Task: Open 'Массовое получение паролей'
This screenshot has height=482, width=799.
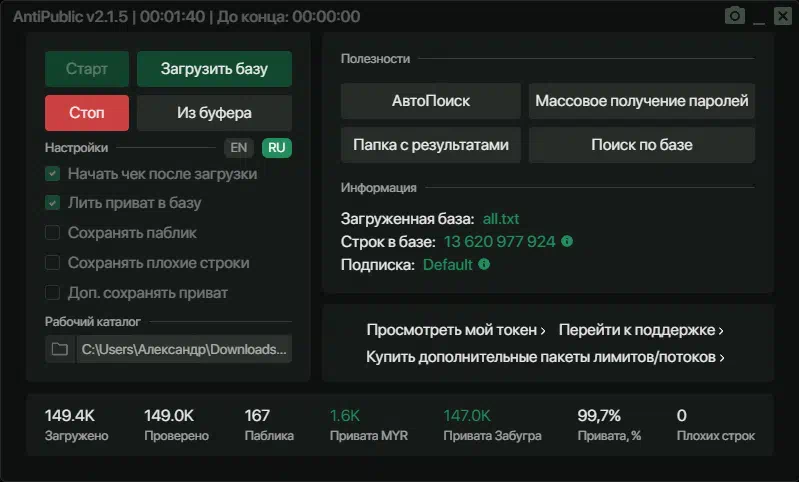Action: pos(642,101)
